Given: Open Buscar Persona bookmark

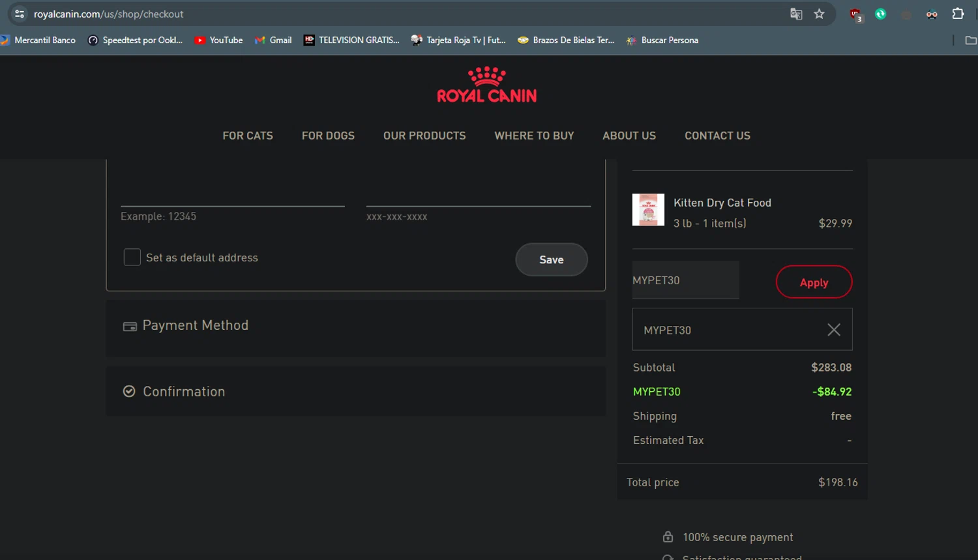Looking at the screenshot, I should tap(662, 40).
